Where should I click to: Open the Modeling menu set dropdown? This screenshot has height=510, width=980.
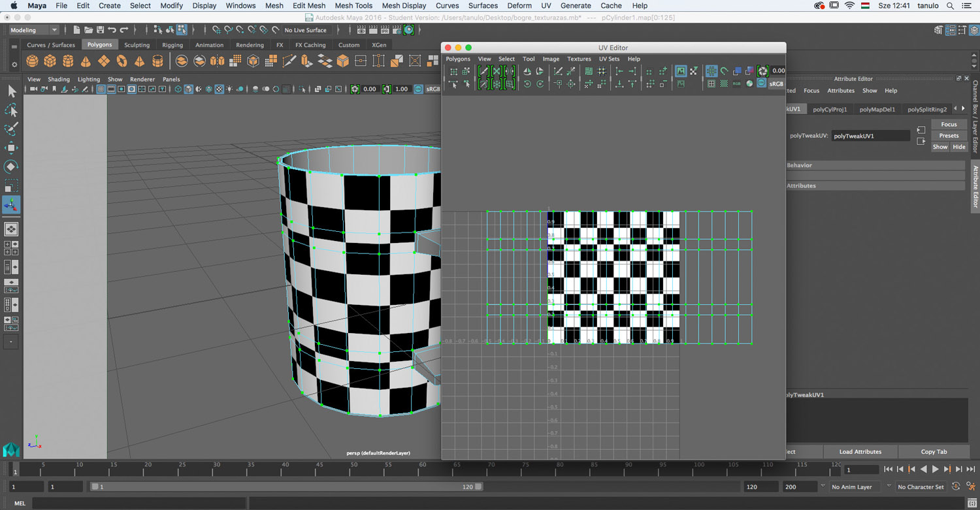[34, 30]
